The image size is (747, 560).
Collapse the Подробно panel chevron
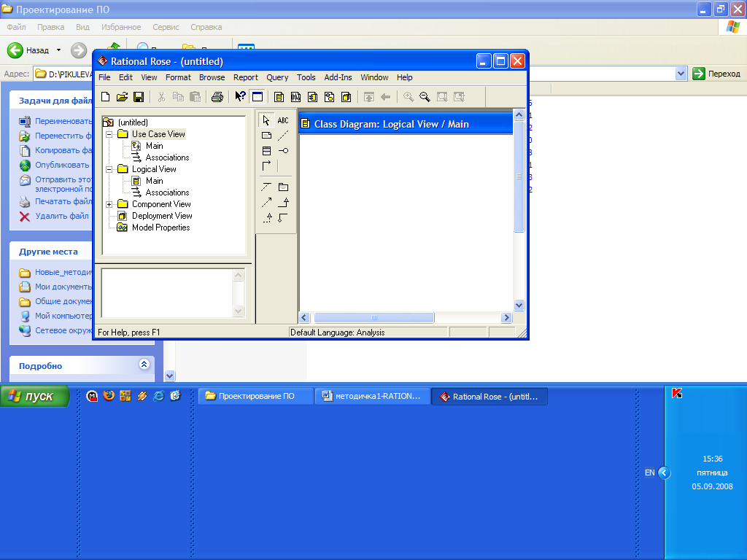(x=144, y=365)
